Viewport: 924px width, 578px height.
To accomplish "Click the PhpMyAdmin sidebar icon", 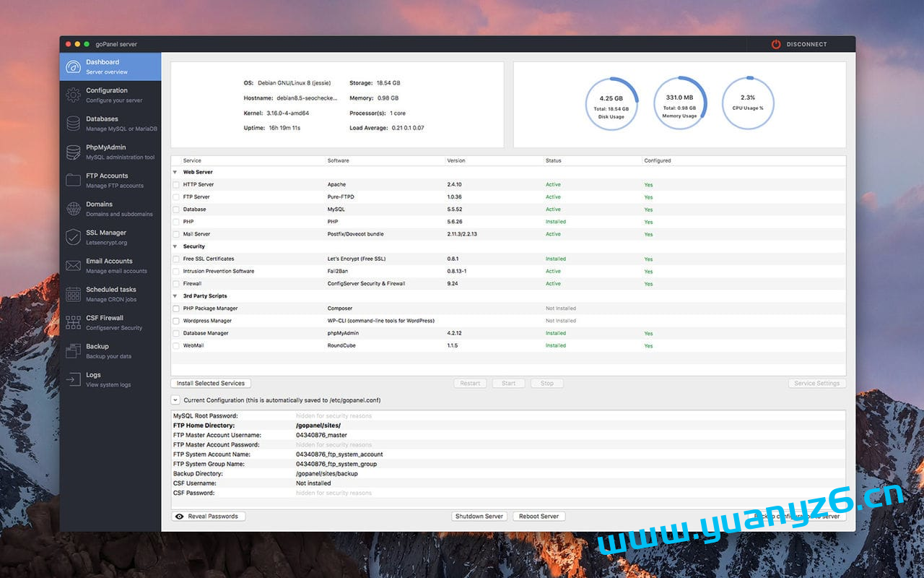I will pos(73,152).
